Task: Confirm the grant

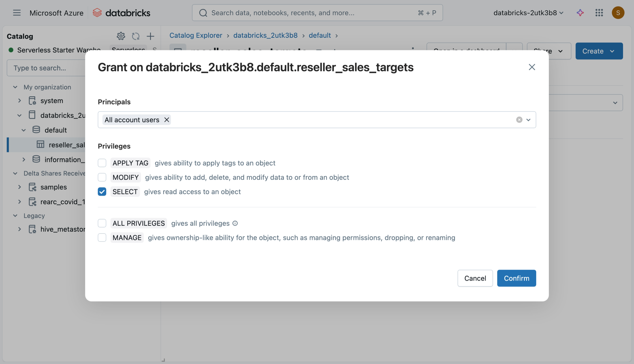Action: 516,278
